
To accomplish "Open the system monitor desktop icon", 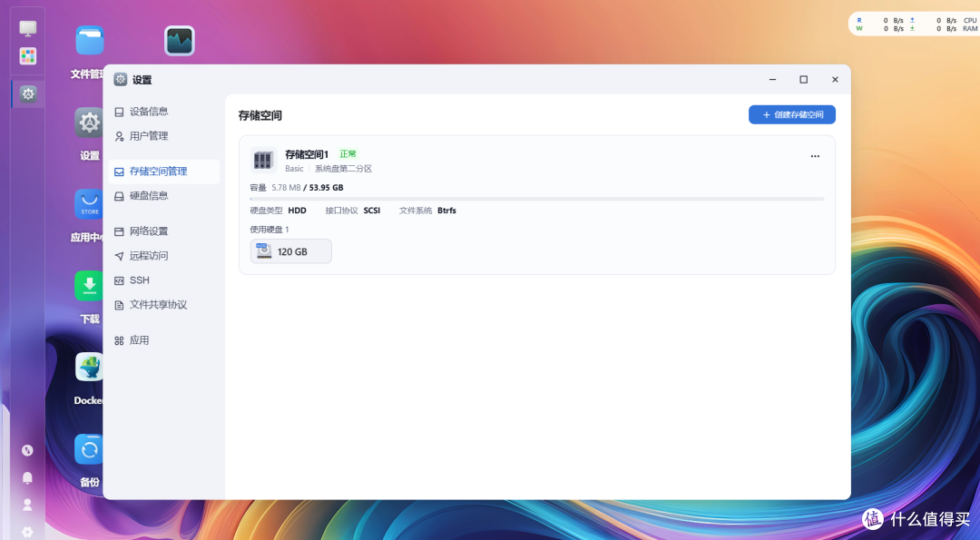I will coord(180,41).
